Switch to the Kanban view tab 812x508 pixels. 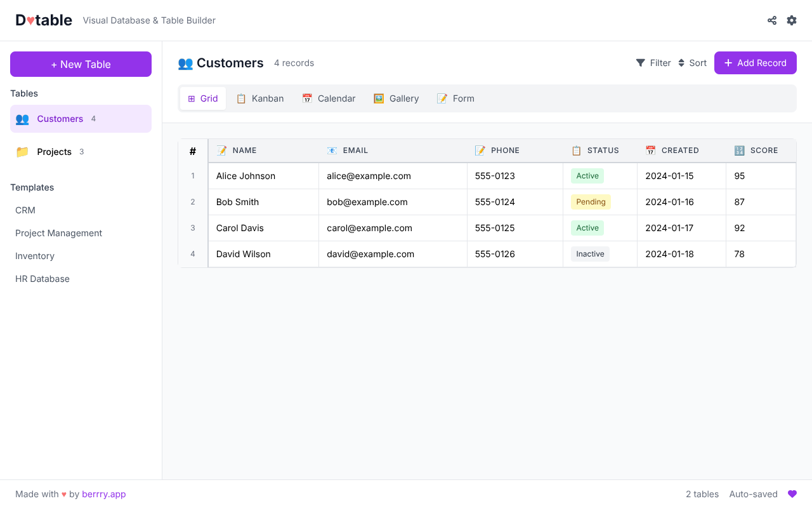[260, 98]
